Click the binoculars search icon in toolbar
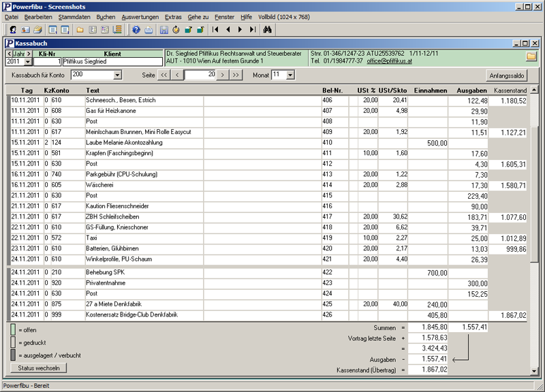This screenshot has height=392, width=545. pos(268,30)
